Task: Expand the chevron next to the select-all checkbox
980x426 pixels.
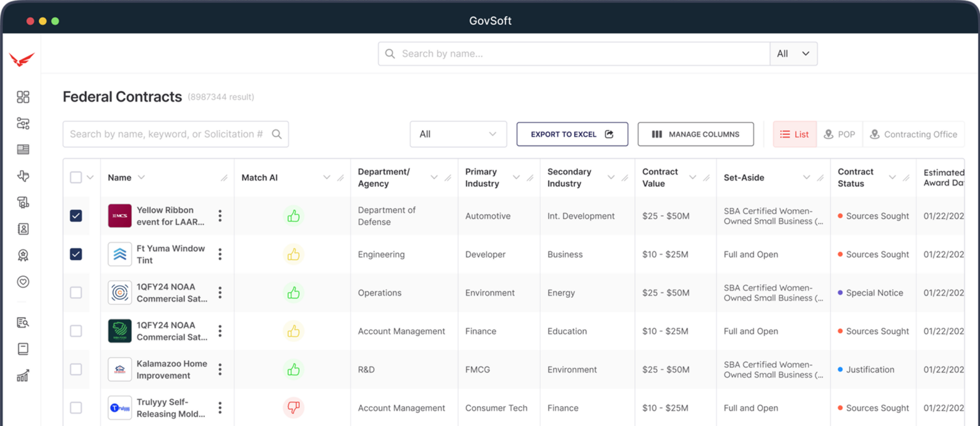Action: [90, 177]
